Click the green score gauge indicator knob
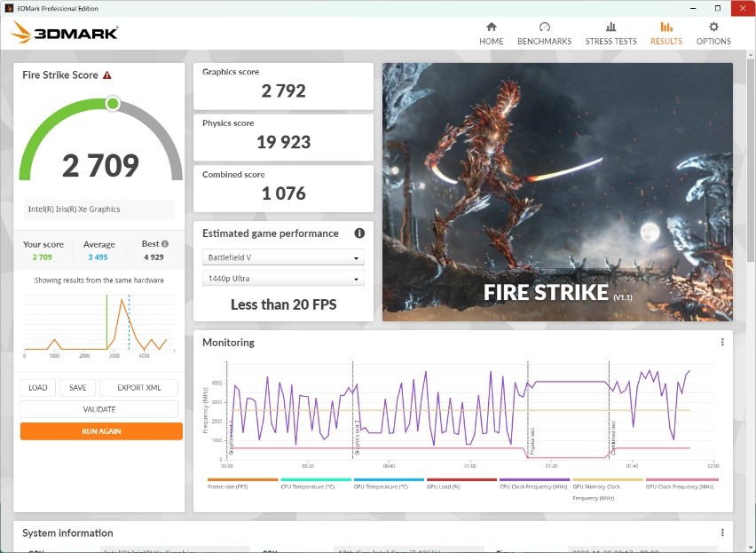The image size is (756, 553). tap(113, 104)
